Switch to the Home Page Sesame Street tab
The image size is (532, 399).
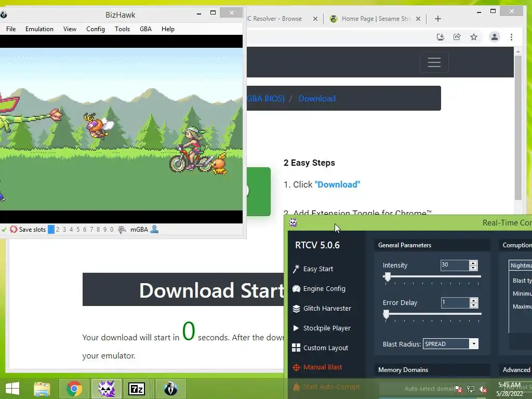376,19
